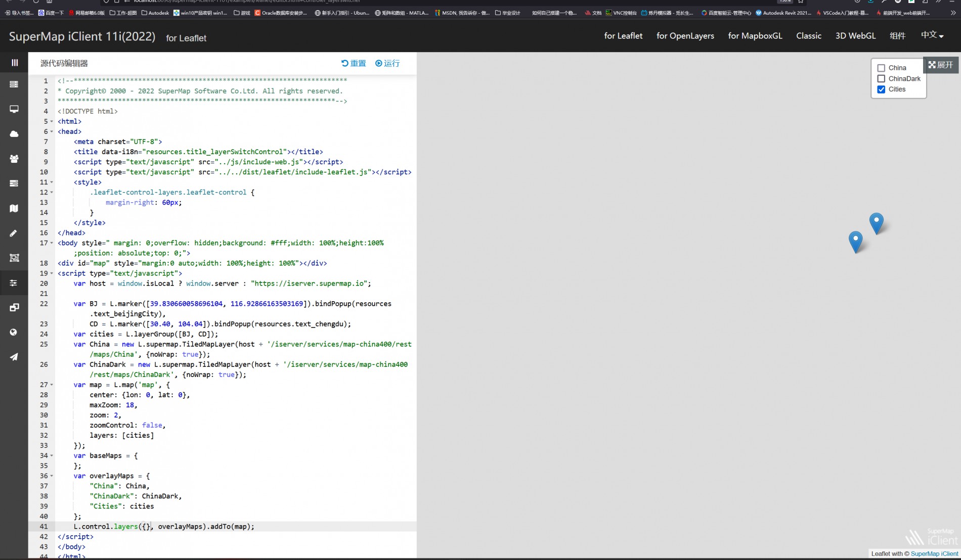Click SuperMap iClient 11i(2022) title

tap(82, 36)
